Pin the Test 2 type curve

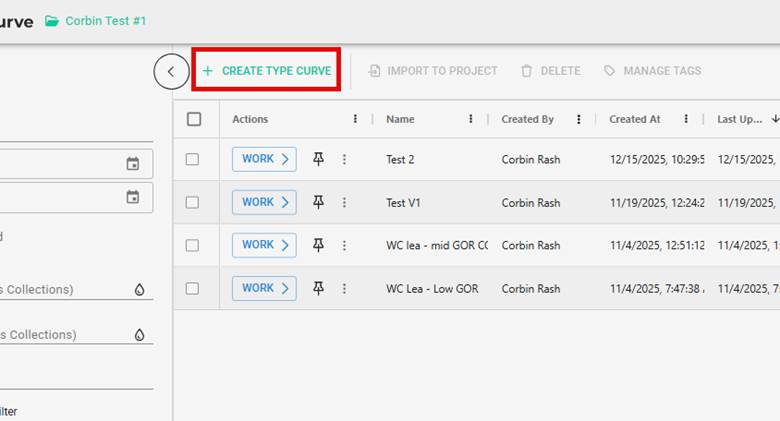(x=318, y=159)
